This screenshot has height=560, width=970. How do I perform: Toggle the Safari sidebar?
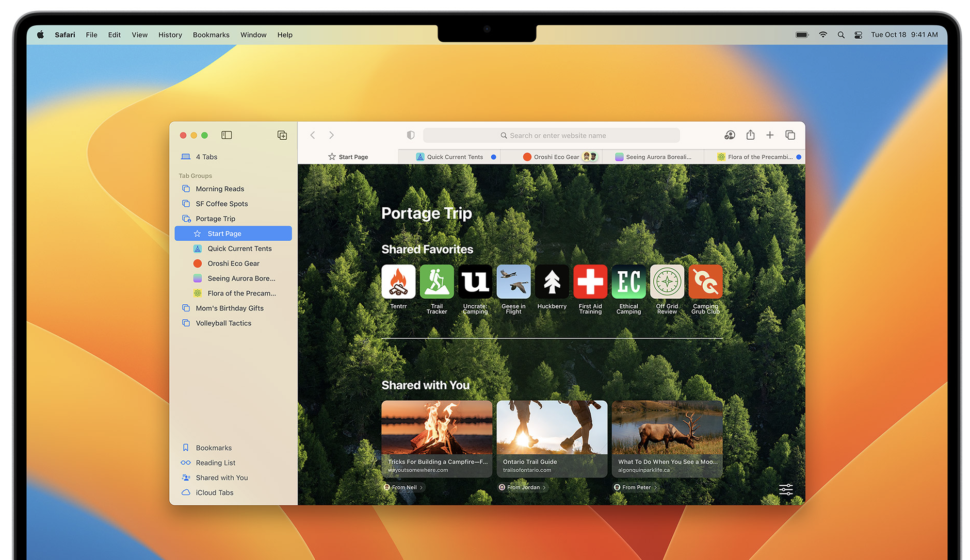227,135
